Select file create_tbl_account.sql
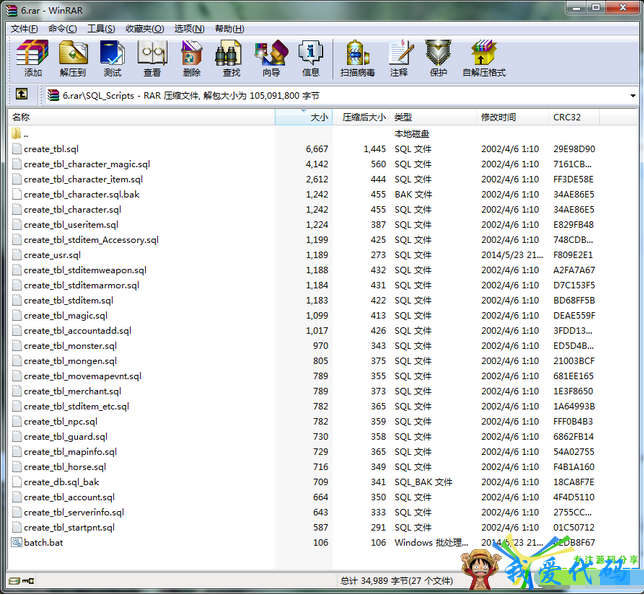The width and height of the screenshot is (644, 595). click(69, 497)
